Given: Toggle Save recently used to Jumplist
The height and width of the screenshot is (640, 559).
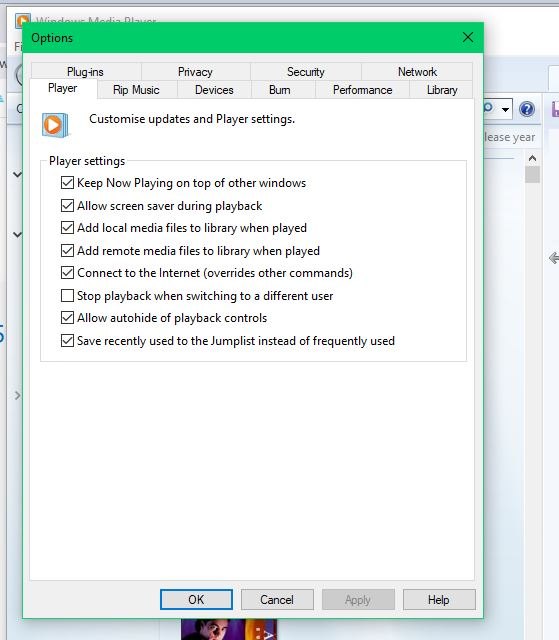Looking at the screenshot, I should point(67,340).
